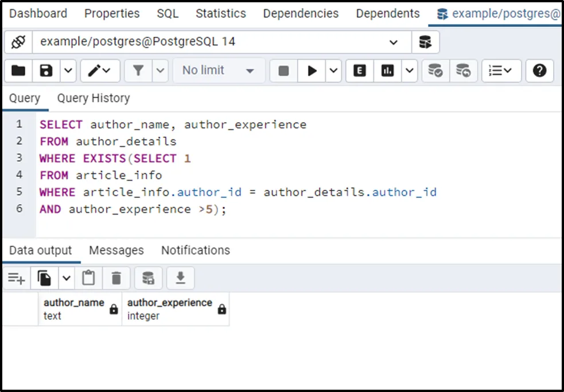Download results as file using download icon

[180, 278]
